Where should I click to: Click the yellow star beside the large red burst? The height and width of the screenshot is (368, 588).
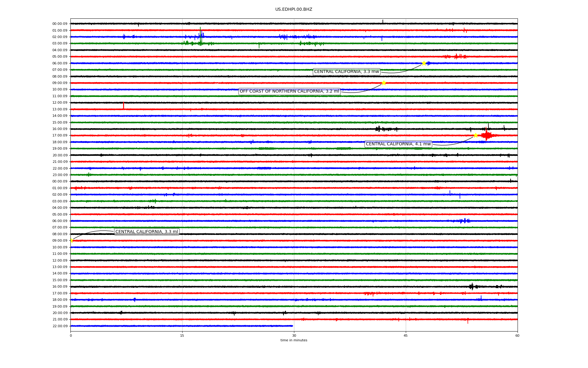pyautogui.click(x=476, y=135)
